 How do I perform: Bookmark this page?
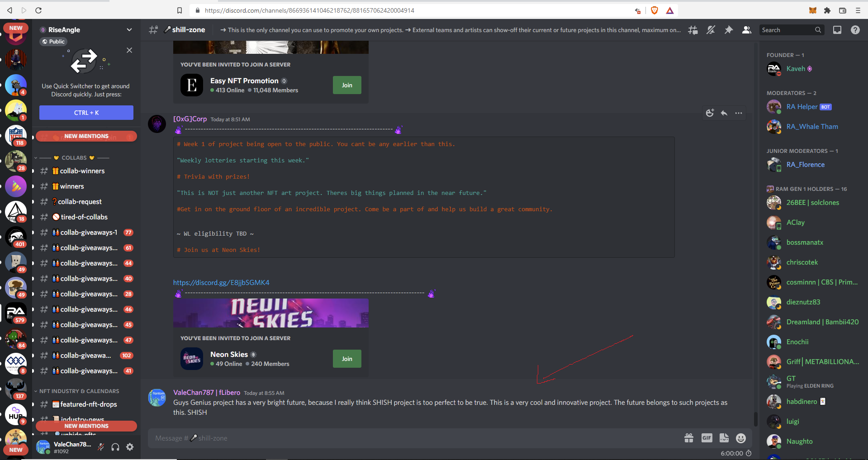click(180, 10)
